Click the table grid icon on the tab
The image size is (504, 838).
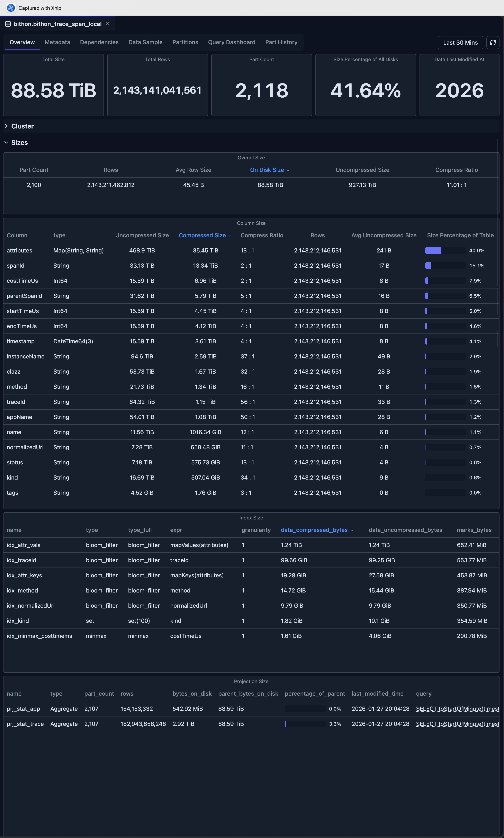click(x=8, y=24)
